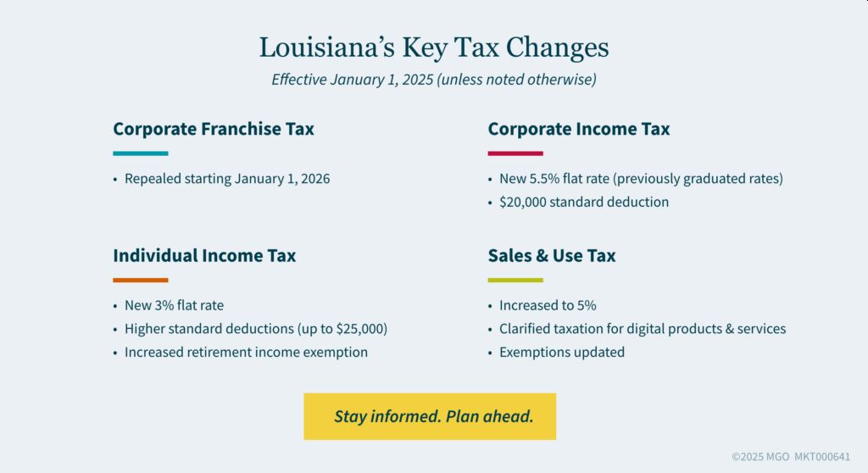
Task: Click the teal bar under Corporate Franchise Tax
Action: pyautogui.click(x=141, y=153)
